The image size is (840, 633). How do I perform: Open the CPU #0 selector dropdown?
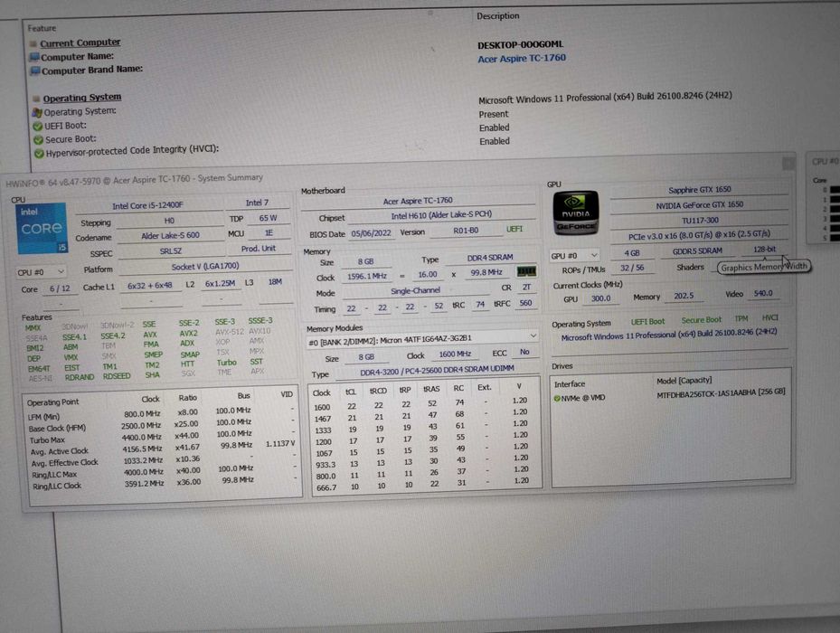(x=41, y=272)
